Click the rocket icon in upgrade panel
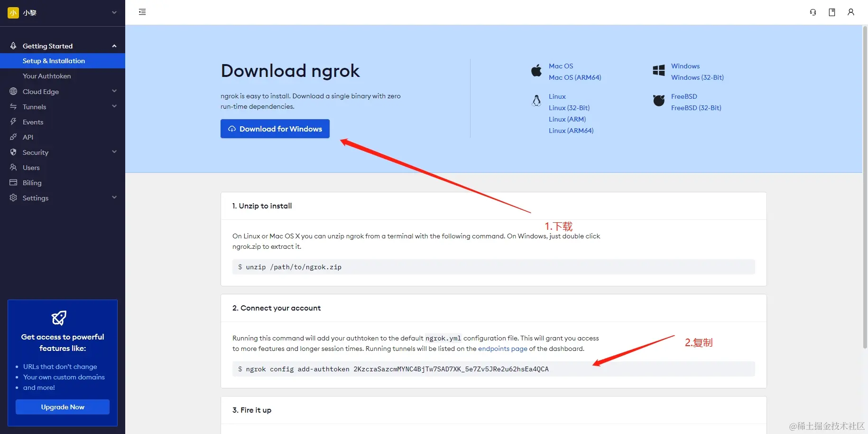Viewport: 868px width, 434px height. click(x=59, y=318)
